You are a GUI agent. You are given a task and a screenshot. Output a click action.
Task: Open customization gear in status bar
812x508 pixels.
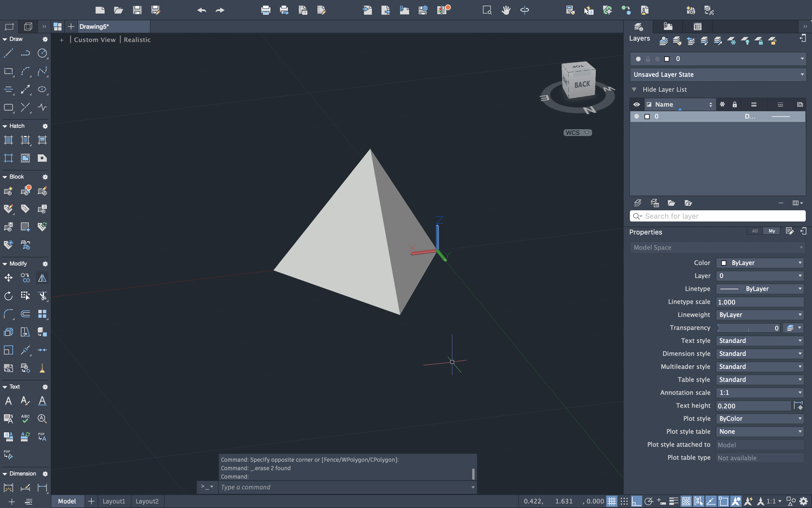click(x=803, y=501)
